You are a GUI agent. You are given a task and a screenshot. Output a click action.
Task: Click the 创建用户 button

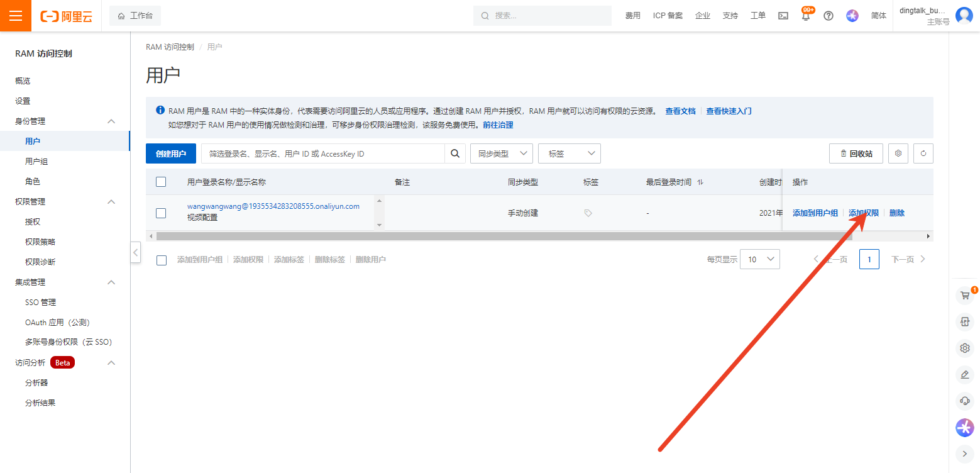171,153
